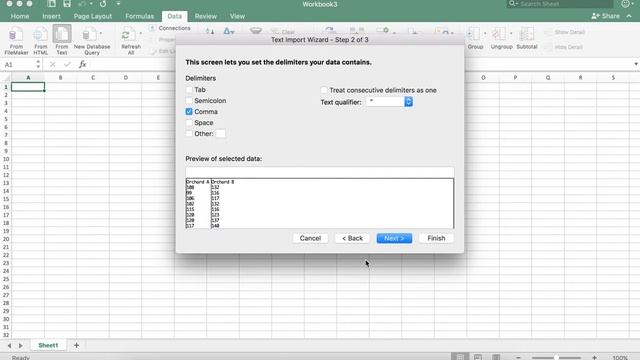Open the View ribbon tab

[x=237, y=16]
